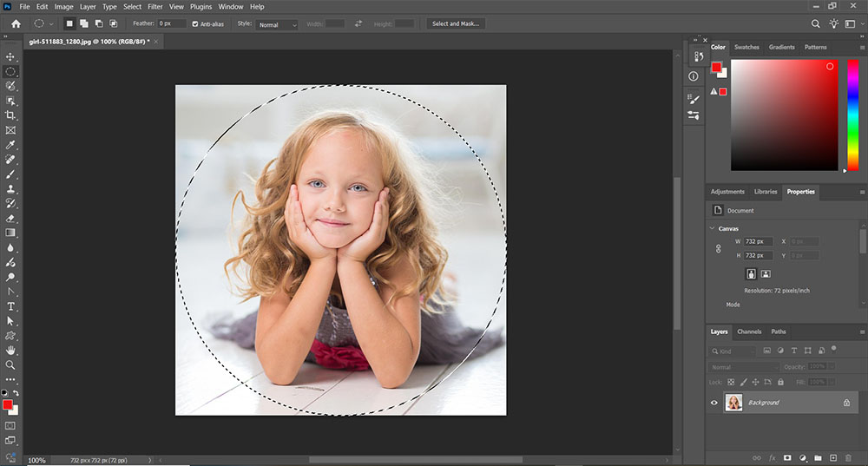Viewport: 868px width, 466px height.
Task: Switch to the Channels tab
Action: coord(748,331)
